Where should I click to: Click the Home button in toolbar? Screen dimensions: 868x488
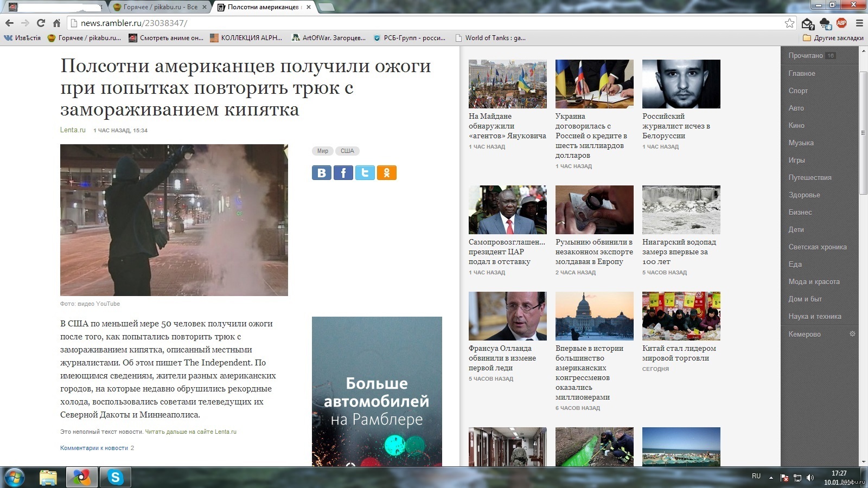(56, 23)
